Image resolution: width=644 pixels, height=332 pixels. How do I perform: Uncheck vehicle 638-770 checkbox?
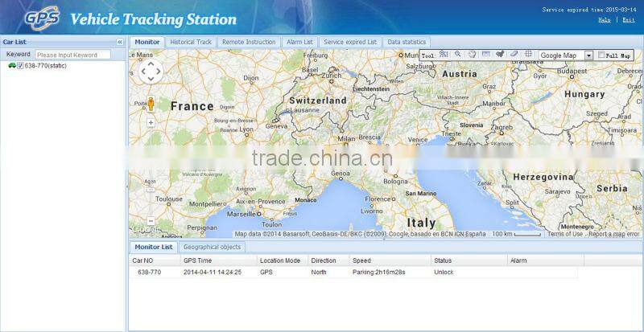tap(21, 66)
